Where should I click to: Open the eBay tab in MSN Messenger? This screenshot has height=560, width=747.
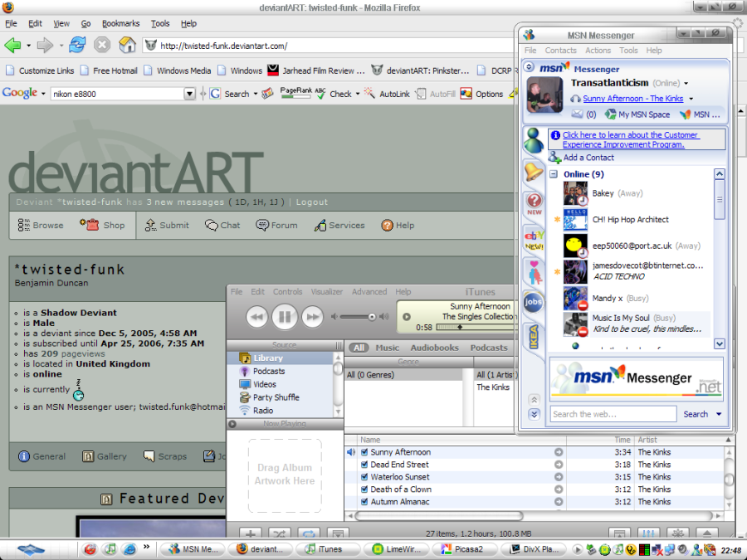tap(534, 241)
